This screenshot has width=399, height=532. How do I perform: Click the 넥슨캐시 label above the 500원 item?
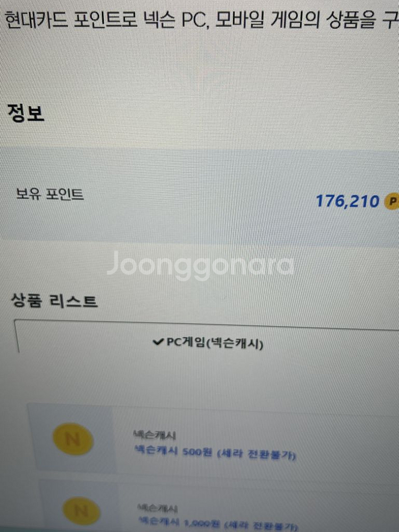[x=154, y=435]
